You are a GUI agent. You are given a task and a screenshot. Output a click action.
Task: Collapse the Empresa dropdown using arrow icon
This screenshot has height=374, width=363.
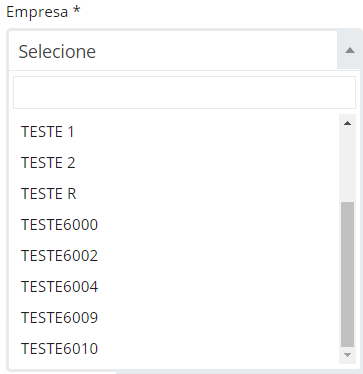(349, 51)
